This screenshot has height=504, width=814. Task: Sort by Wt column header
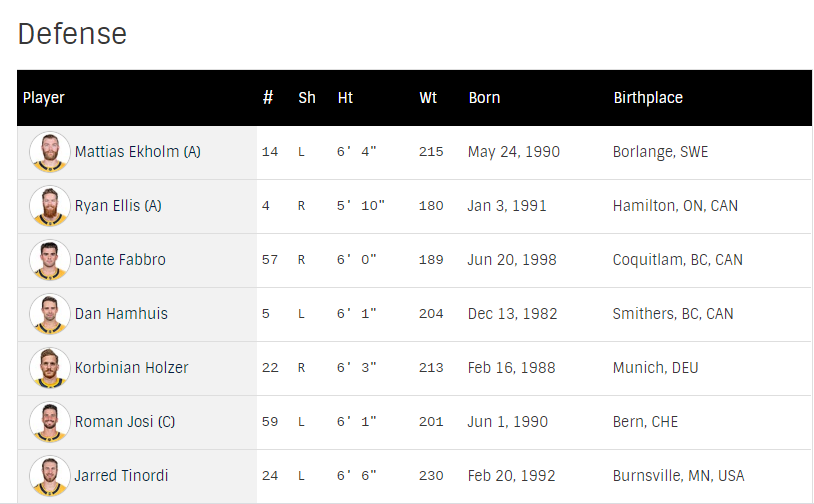(x=428, y=98)
